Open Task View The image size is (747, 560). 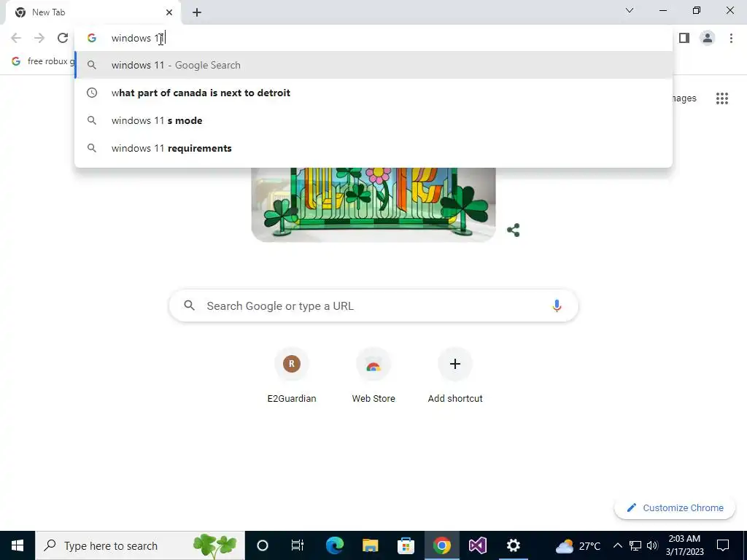(298, 545)
